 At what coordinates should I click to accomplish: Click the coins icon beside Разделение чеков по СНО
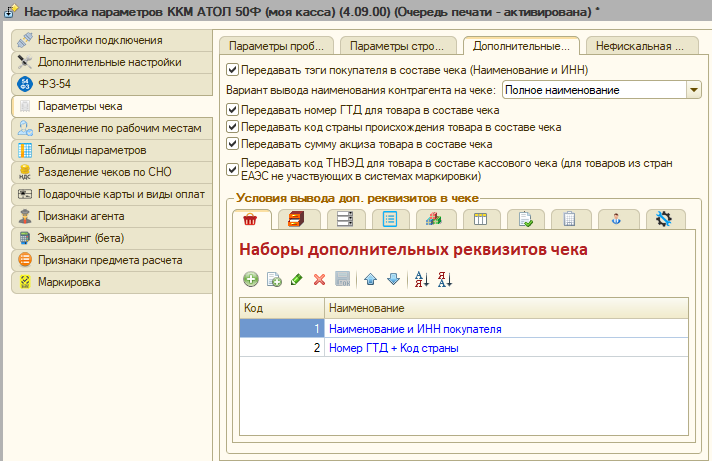[x=25, y=172]
